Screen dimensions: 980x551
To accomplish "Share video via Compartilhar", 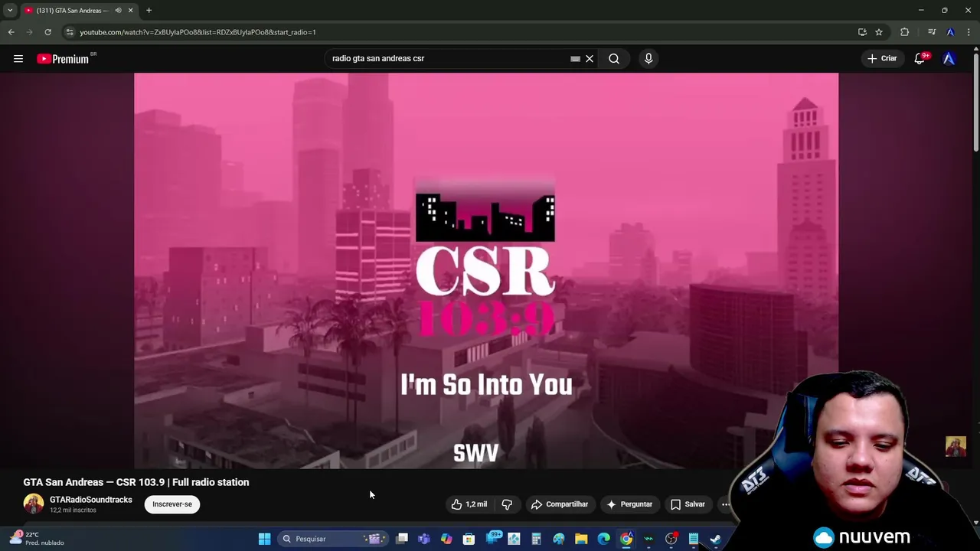I will point(560,504).
